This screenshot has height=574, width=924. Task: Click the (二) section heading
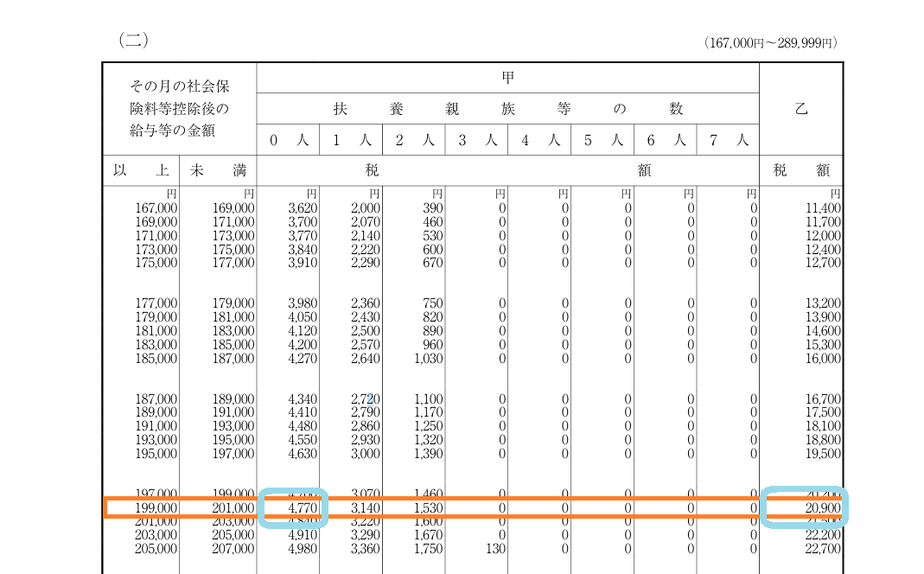click(x=134, y=40)
